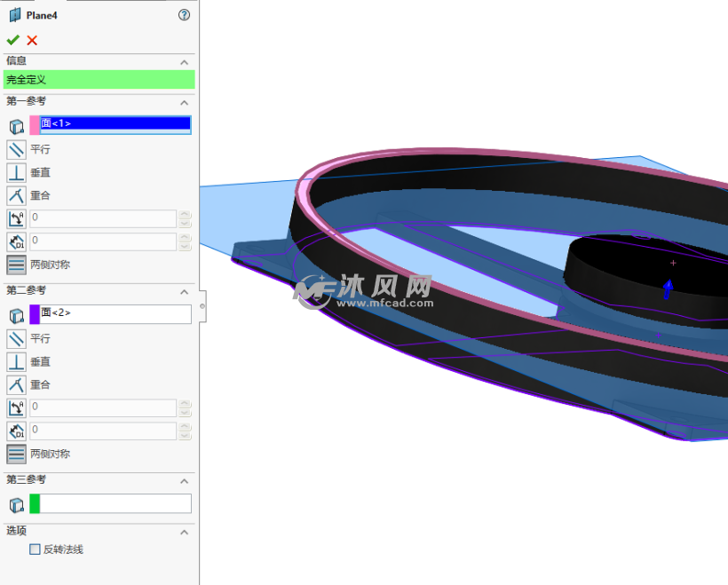
Task: Enable 平行 in second reference
Action: (x=16, y=338)
